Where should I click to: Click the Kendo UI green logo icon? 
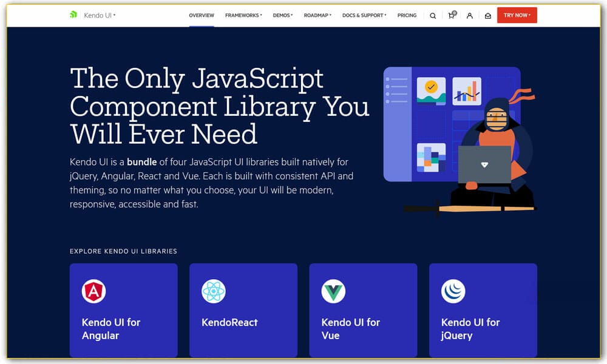(x=72, y=14)
